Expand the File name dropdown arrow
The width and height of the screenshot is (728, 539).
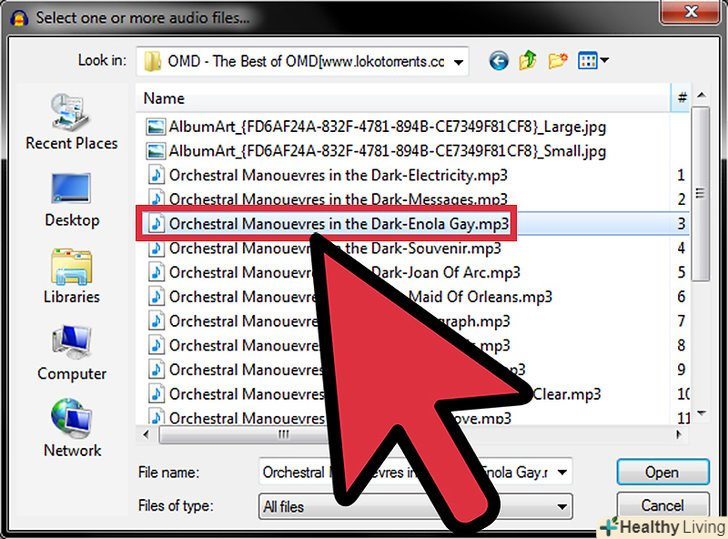(x=562, y=473)
